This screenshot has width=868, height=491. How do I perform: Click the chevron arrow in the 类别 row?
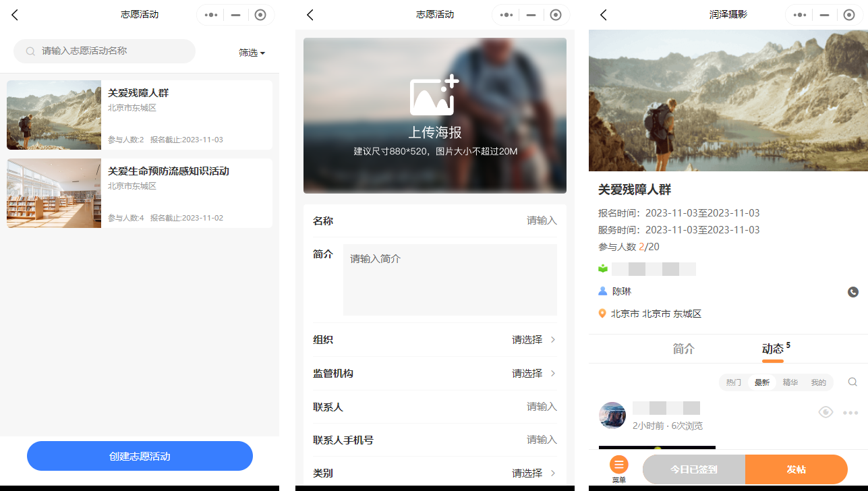pyautogui.click(x=553, y=473)
